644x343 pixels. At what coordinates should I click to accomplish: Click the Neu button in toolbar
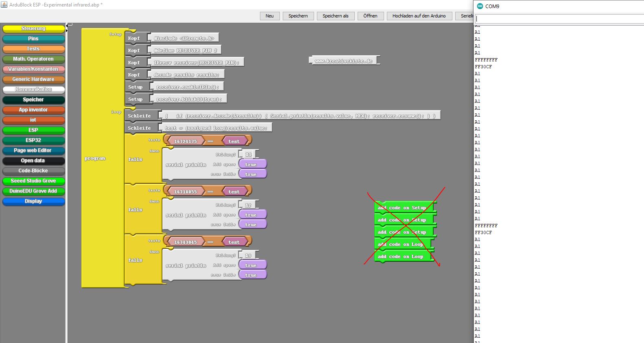coord(269,16)
